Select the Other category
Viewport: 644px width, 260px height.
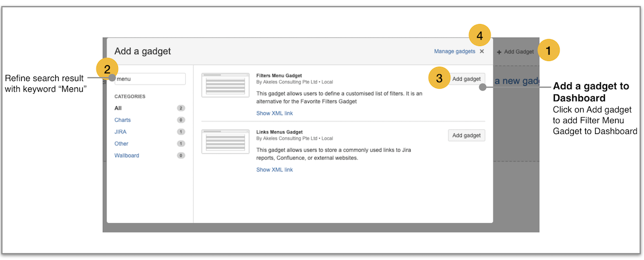(x=121, y=144)
